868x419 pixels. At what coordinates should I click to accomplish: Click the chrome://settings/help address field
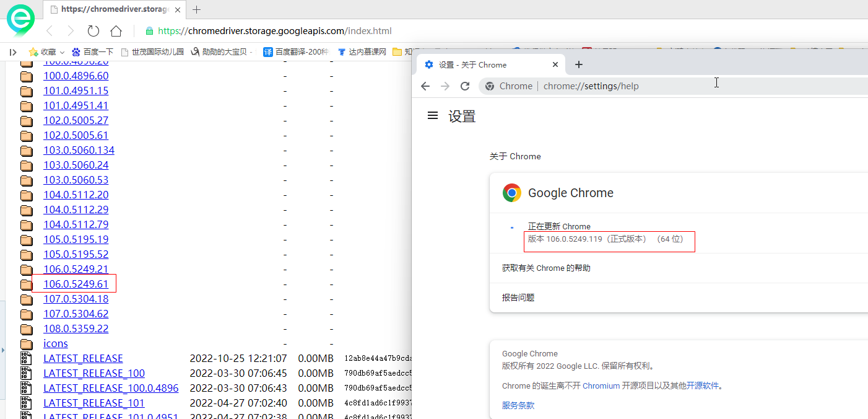click(591, 86)
